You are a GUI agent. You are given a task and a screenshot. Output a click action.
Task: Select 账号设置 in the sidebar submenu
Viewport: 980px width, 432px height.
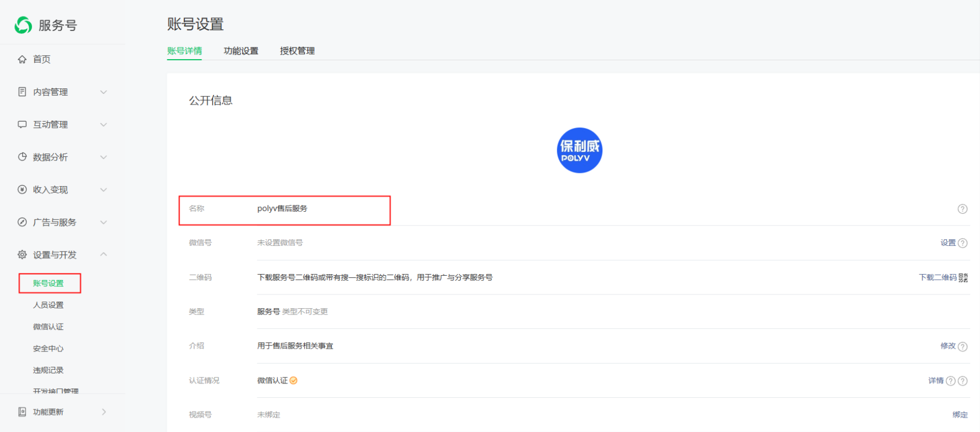pyautogui.click(x=49, y=283)
